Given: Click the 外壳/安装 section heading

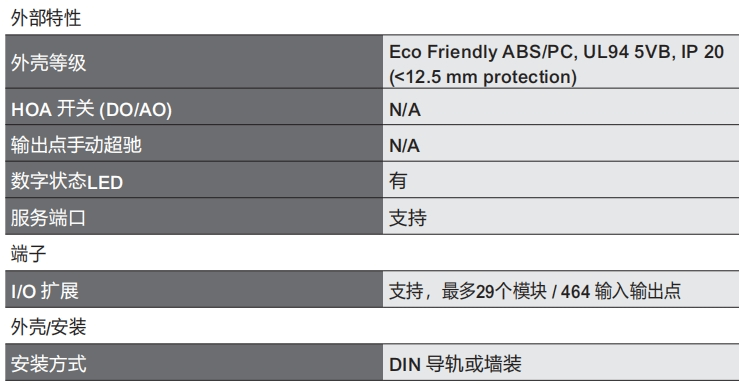Looking at the screenshot, I should [x=49, y=327].
